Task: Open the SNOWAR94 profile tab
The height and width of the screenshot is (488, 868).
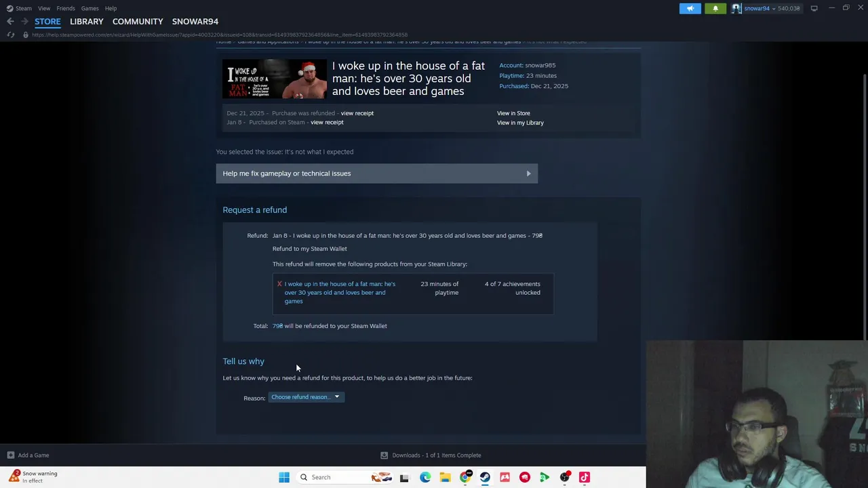Action: 195,22
